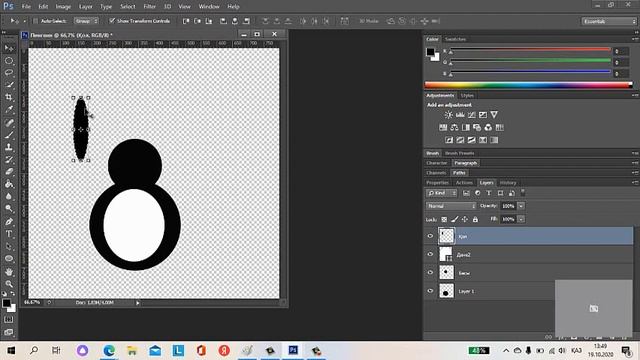Open the Move tool preset picker arrow

[24, 21]
